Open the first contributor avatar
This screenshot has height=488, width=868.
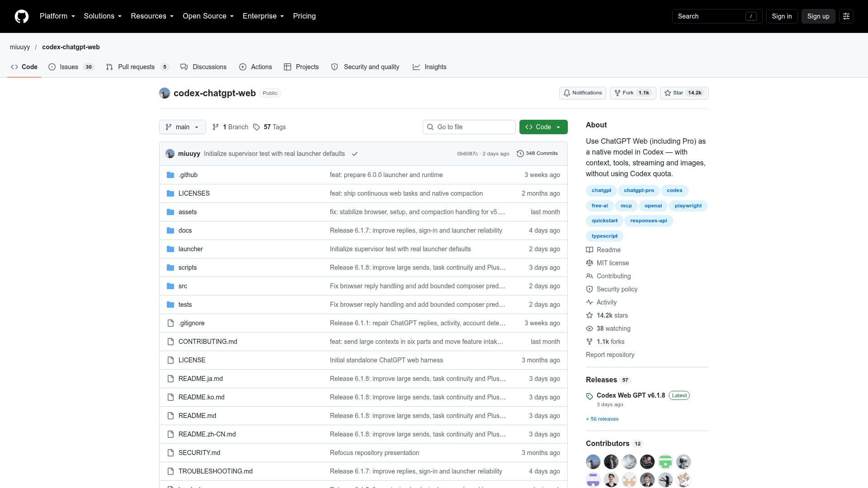click(593, 462)
